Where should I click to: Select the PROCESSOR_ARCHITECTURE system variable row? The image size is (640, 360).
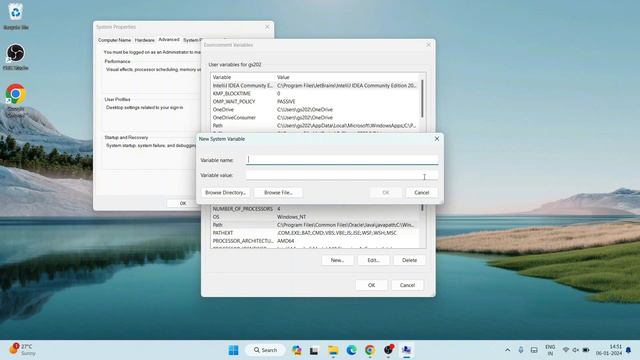[315, 241]
